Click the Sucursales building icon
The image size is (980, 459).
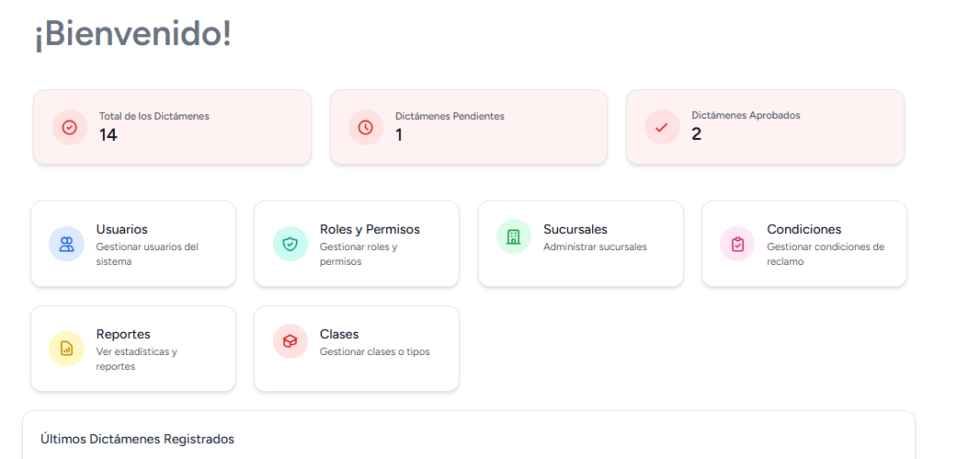(x=514, y=236)
